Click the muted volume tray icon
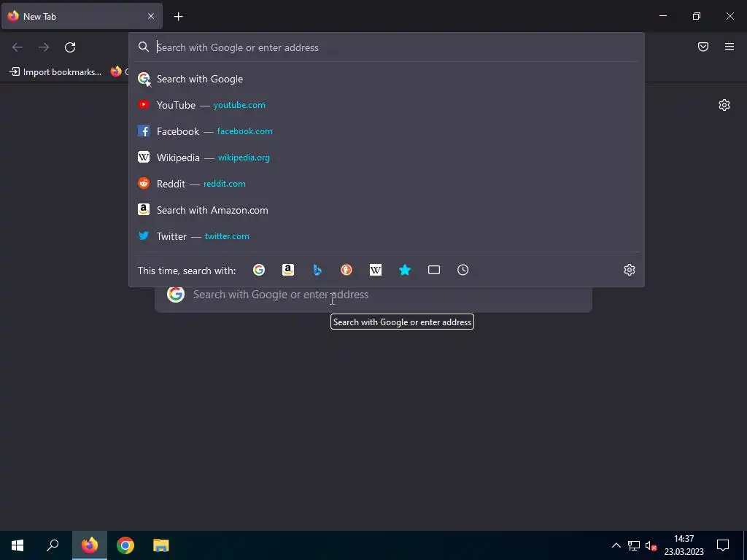Image resolution: width=747 pixels, height=560 pixels. coord(651,545)
